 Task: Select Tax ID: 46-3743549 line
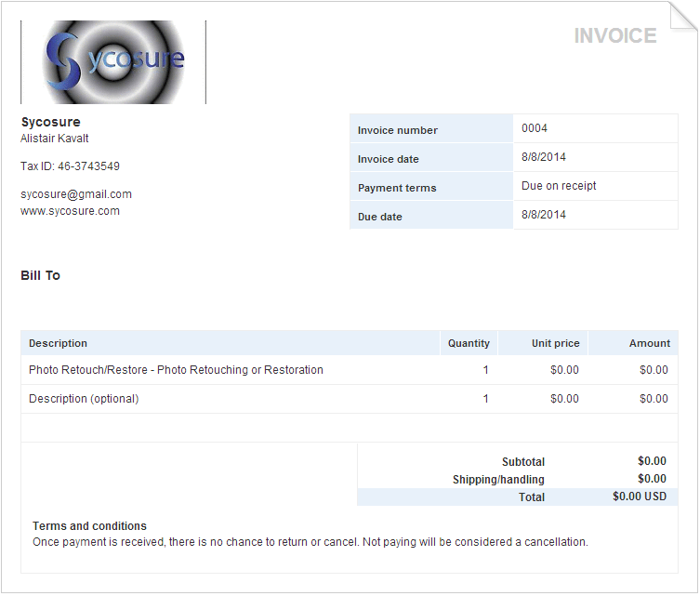[x=70, y=166]
